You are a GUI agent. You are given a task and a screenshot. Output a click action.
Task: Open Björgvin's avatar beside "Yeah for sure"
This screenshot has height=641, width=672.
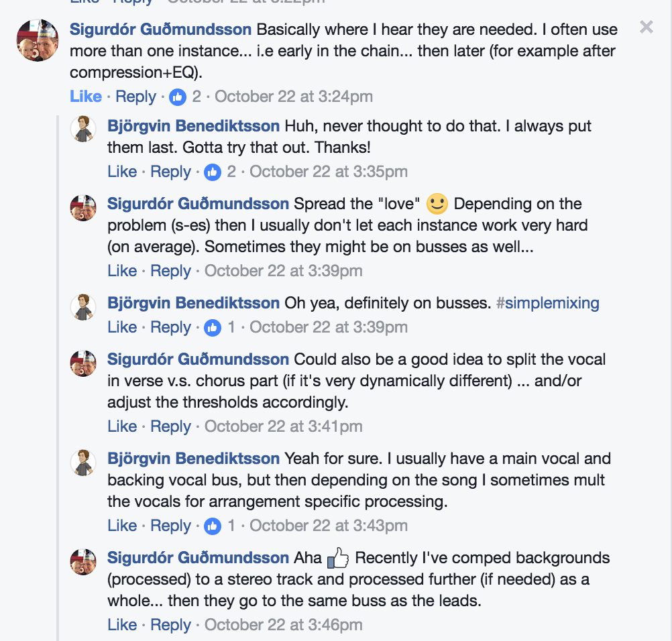coord(84,462)
